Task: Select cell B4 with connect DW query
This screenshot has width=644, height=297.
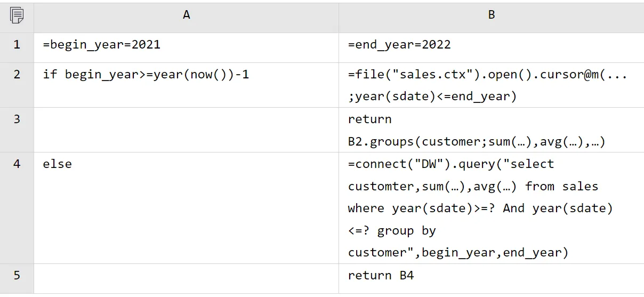Action: [x=491, y=207]
